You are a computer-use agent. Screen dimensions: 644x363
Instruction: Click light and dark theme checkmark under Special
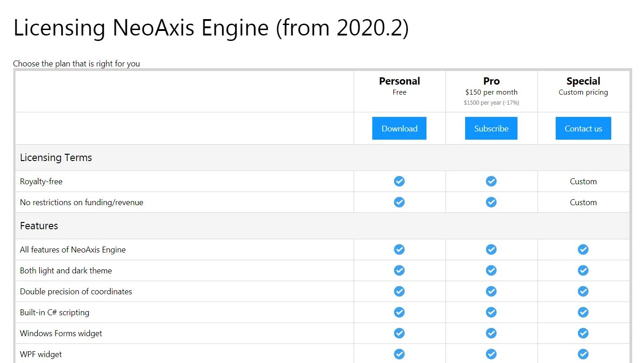583,270
